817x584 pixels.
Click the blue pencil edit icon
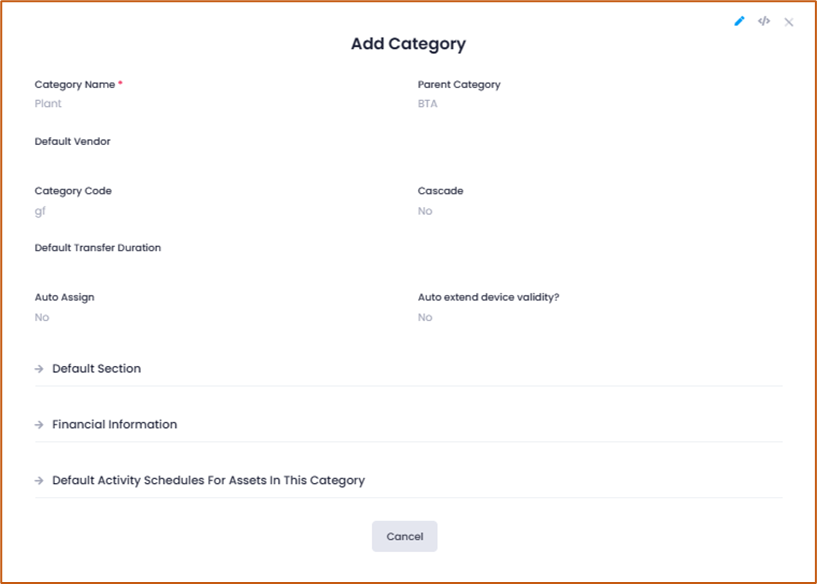pos(739,21)
